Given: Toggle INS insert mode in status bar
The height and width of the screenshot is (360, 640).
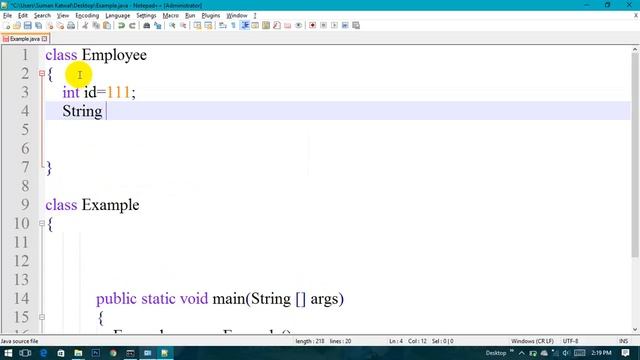Looking at the screenshot, I should [623, 341].
